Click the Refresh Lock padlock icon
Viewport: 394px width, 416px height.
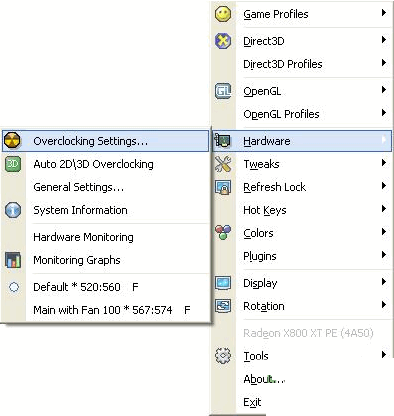tap(223, 187)
